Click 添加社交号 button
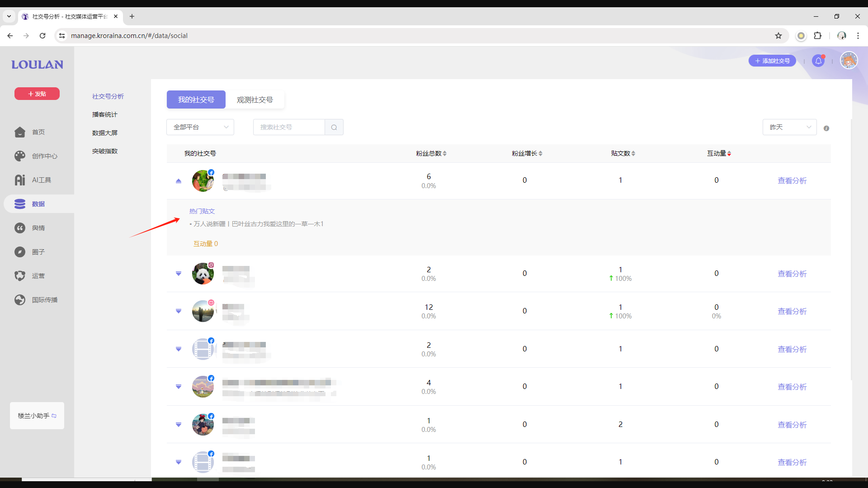The height and width of the screenshot is (488, 868). [x=772, y=61]
